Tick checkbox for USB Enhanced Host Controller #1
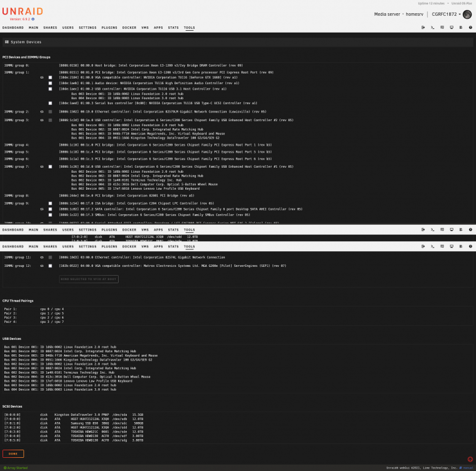Image resolution: width=476 pixels, height=471 pixels. click(x=50, y=166)
